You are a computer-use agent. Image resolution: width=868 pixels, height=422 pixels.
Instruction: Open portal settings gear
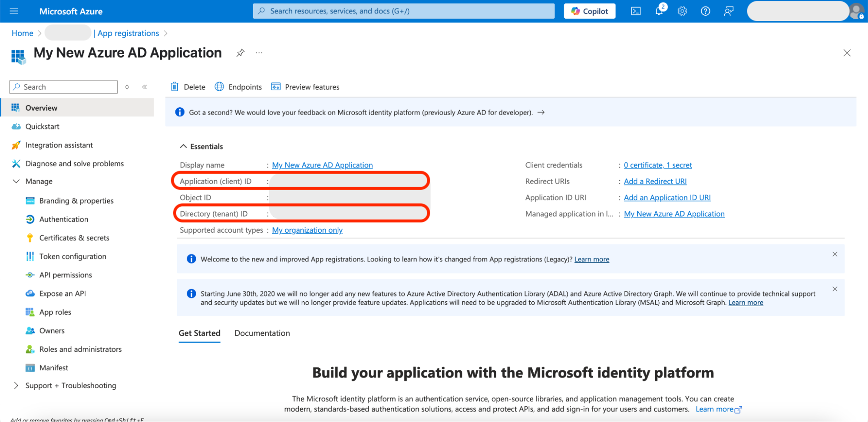(682, 11)
